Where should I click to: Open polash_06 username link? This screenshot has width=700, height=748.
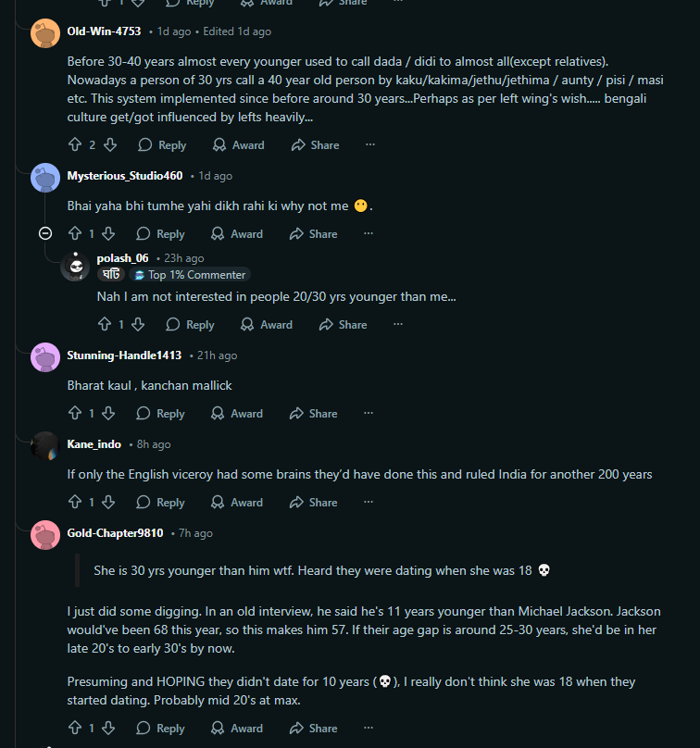click(x=122, y=258)
